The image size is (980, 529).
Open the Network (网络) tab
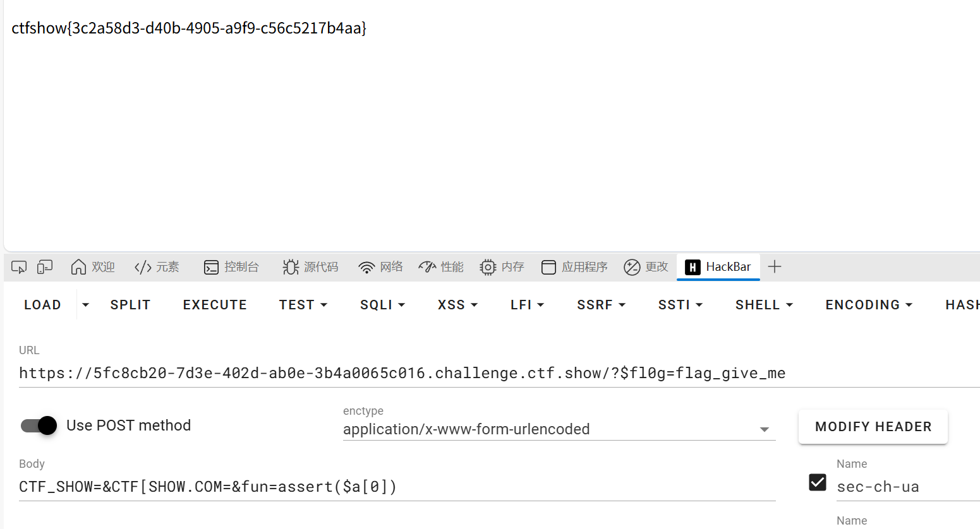tap(380, 267)
